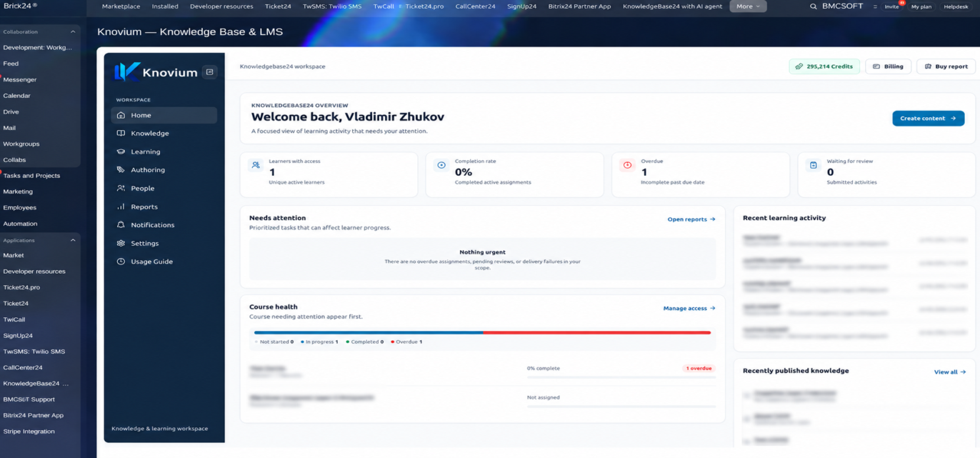
Task: Open TwSMS: Twilio SMS in top menu
Action: pyautogui.click(x=332, y=6)
